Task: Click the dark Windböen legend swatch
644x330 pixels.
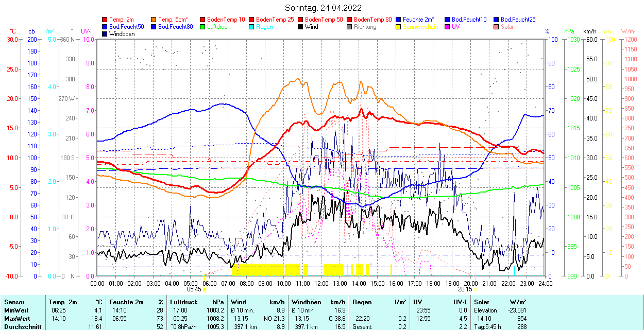Action: tap(105, 34)
